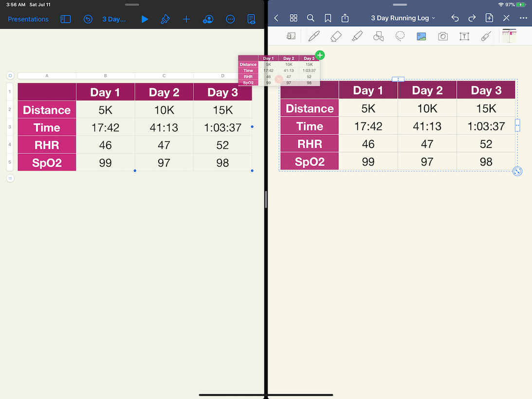Open Keynote's collaboration options
Screen dimensions: 532x399
click(x=208, y=19)
